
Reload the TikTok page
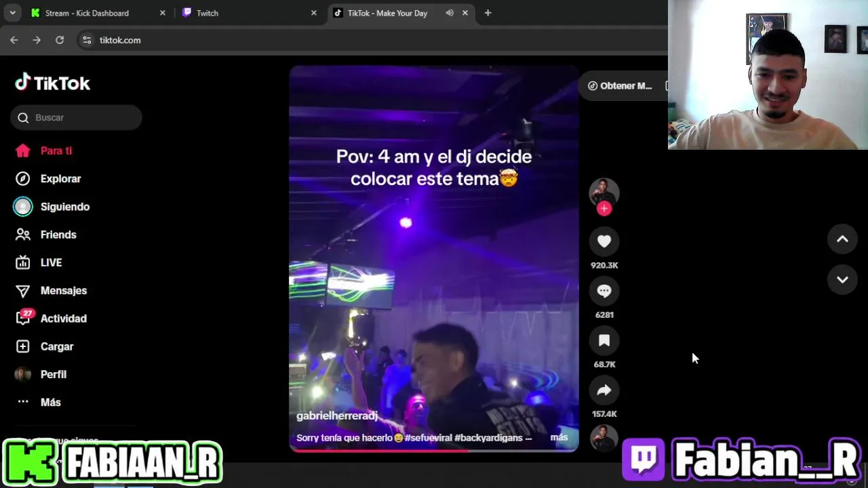point(60,40)
